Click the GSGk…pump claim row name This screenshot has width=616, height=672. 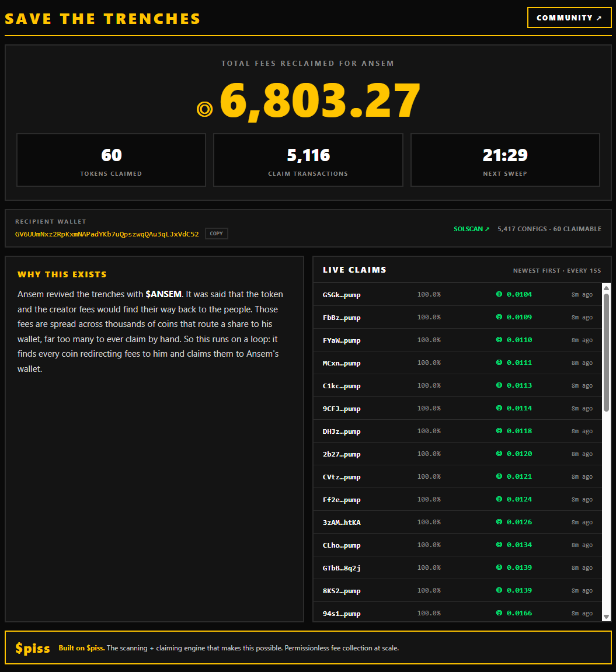[x=342, y=295]
